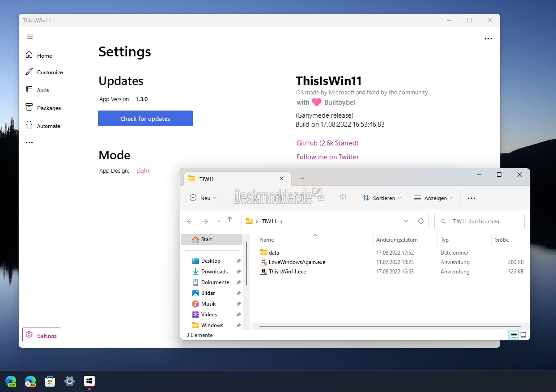Screen dimensions: 556x392
Task: Click the pin icon next to Desktop
Action: [x=238, y=261]
